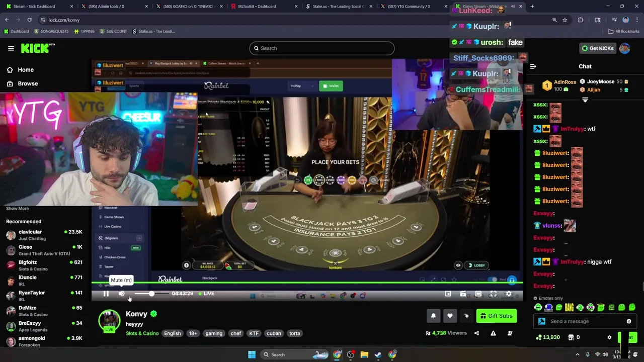Screen dimensions: 644x362
Task: Click the English language tag
Action: point(172,333)
